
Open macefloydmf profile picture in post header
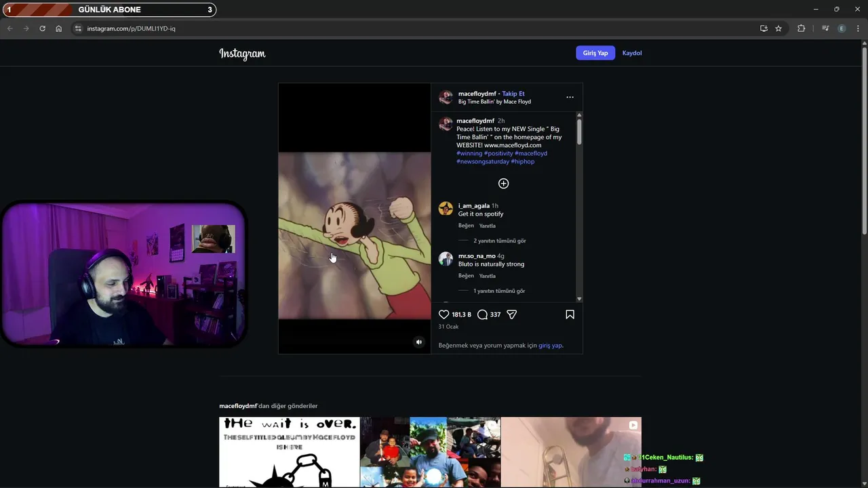click(446, 98)
